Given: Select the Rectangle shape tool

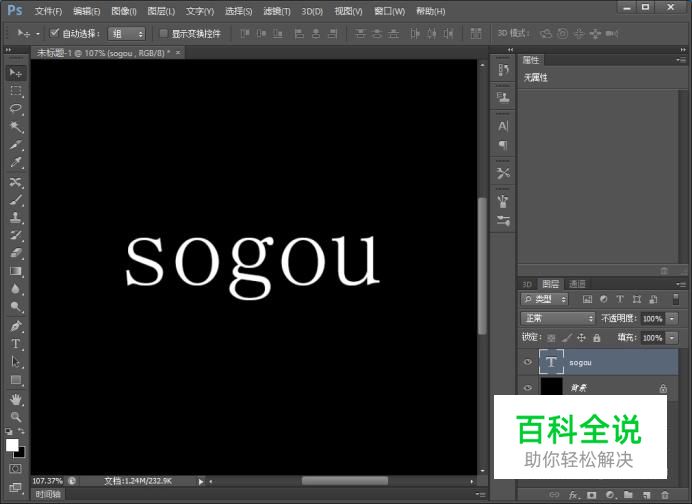Looking at the screenshot, I should [x=15, y=380].
